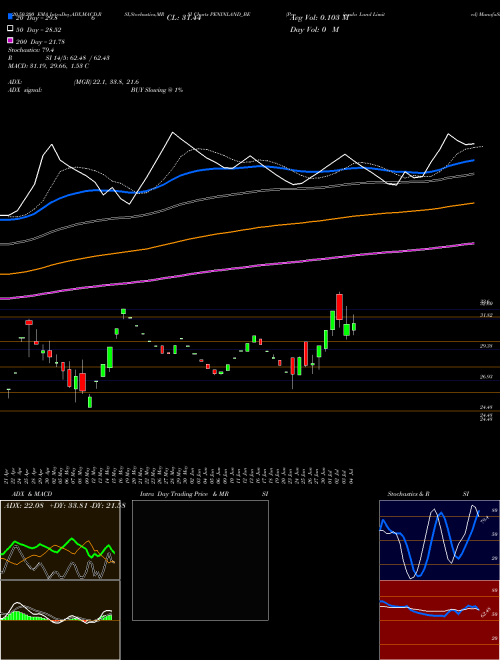This screenshot has width=500, height=660.
Task: Click the white 50 Day legend swatch
Action: (x=11, y=29)
